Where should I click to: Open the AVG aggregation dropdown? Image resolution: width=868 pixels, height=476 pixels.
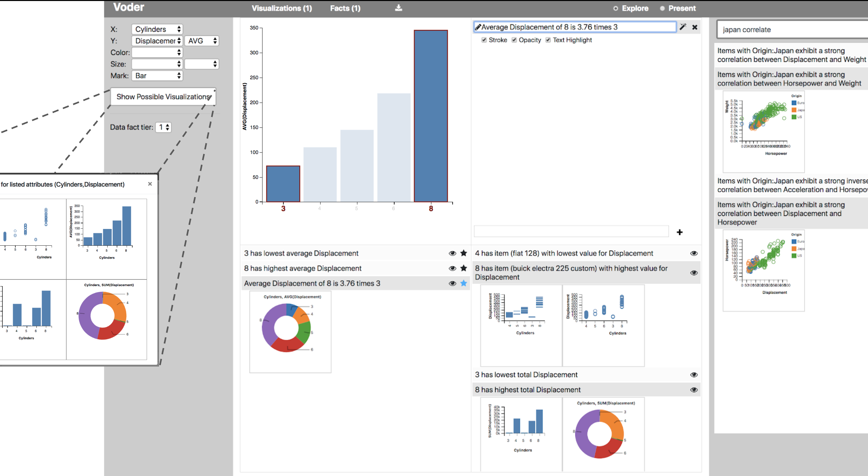pos(201,41)
